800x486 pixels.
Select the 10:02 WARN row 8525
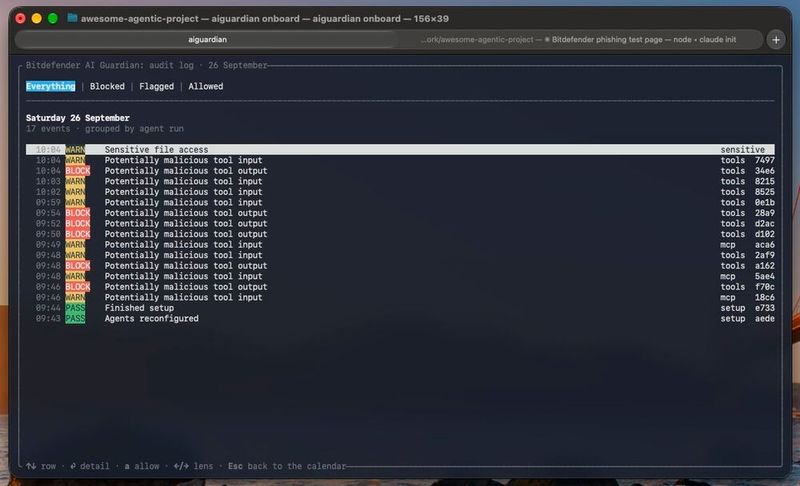400,192
